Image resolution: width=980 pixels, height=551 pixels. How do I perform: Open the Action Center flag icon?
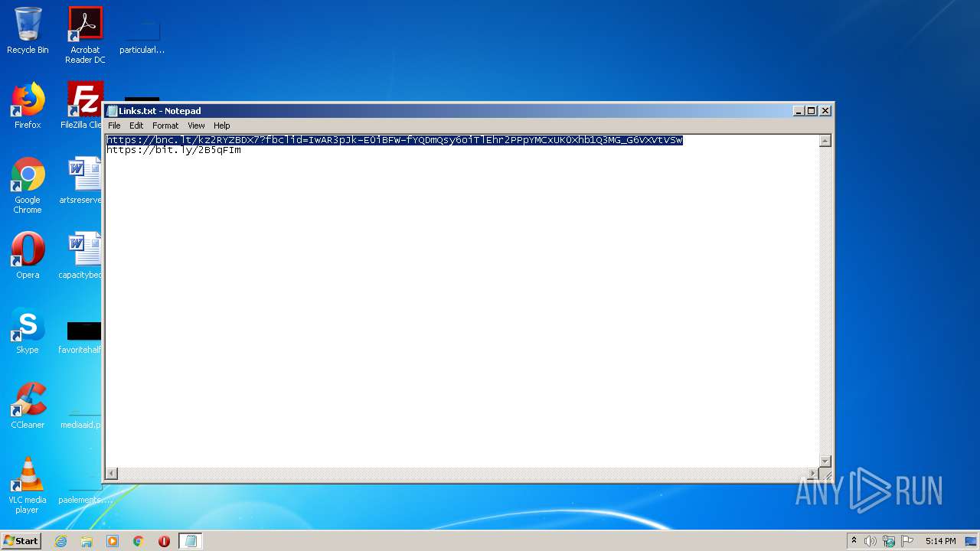907,541
